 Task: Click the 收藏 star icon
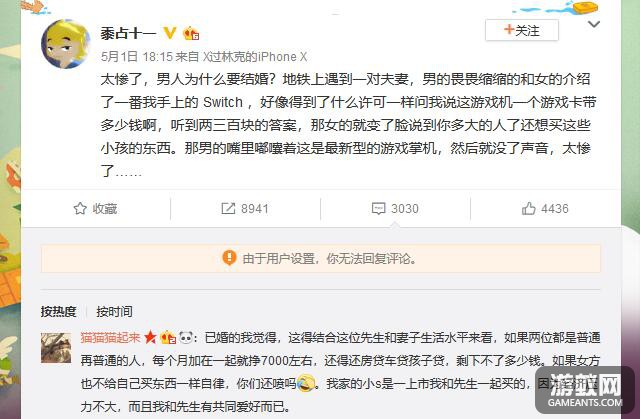(80, 208)
